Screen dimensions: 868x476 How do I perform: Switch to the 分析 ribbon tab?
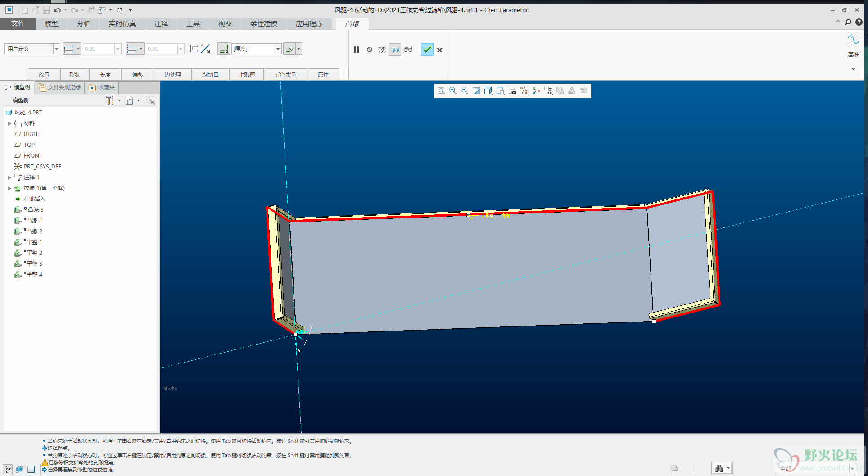click(83, 23)
